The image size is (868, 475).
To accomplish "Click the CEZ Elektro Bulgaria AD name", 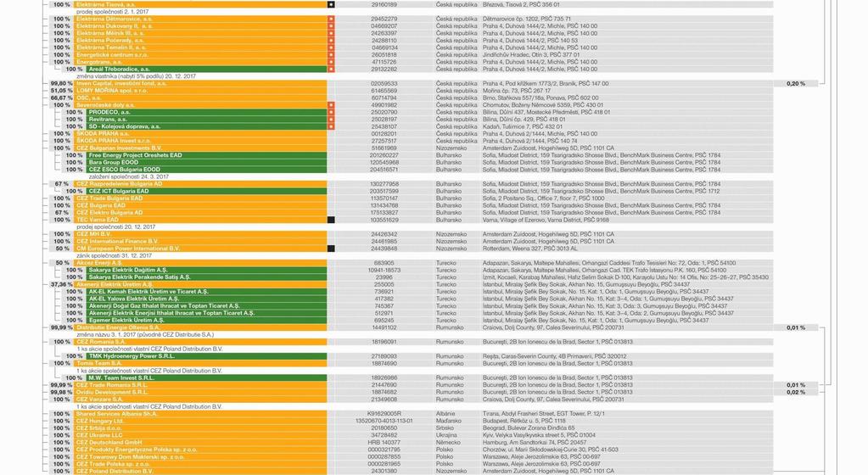I will 109,213.
